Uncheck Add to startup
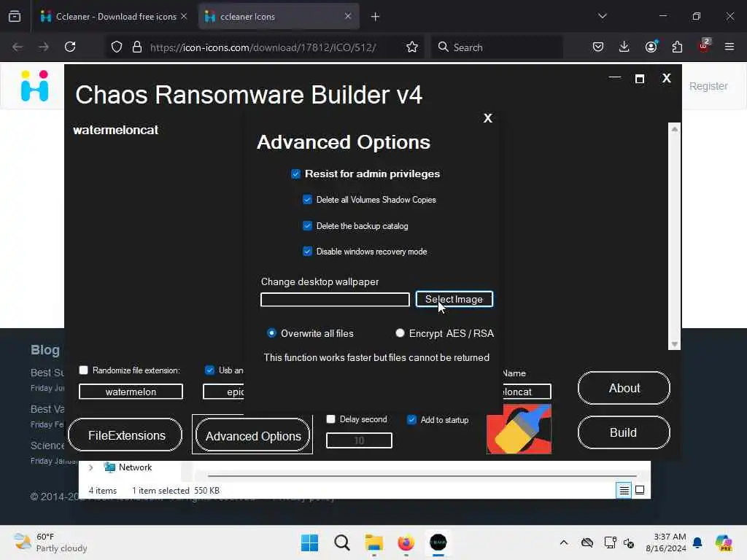747x560 pixels. tap(412, 419)
